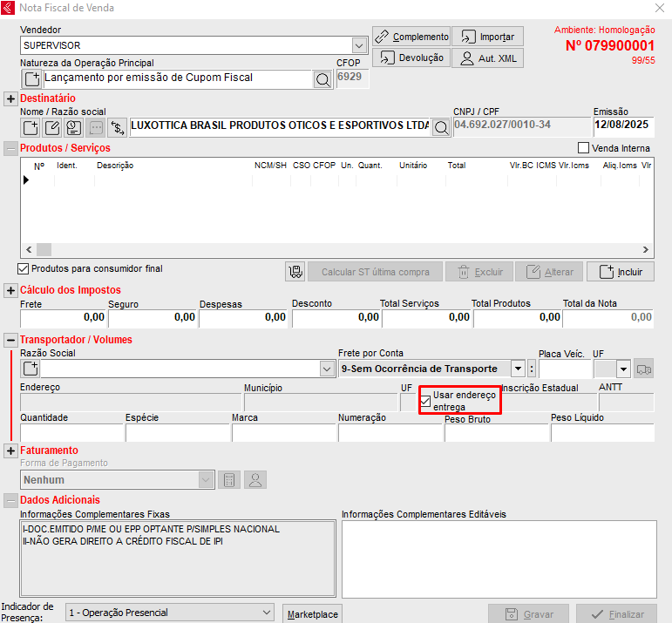
Task: Enable the Venda Interna checkbox
Action: click(584, 148)
